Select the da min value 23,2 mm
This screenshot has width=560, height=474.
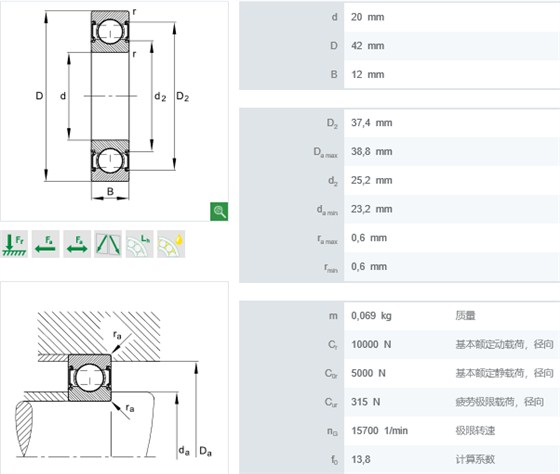pos(371,209)
